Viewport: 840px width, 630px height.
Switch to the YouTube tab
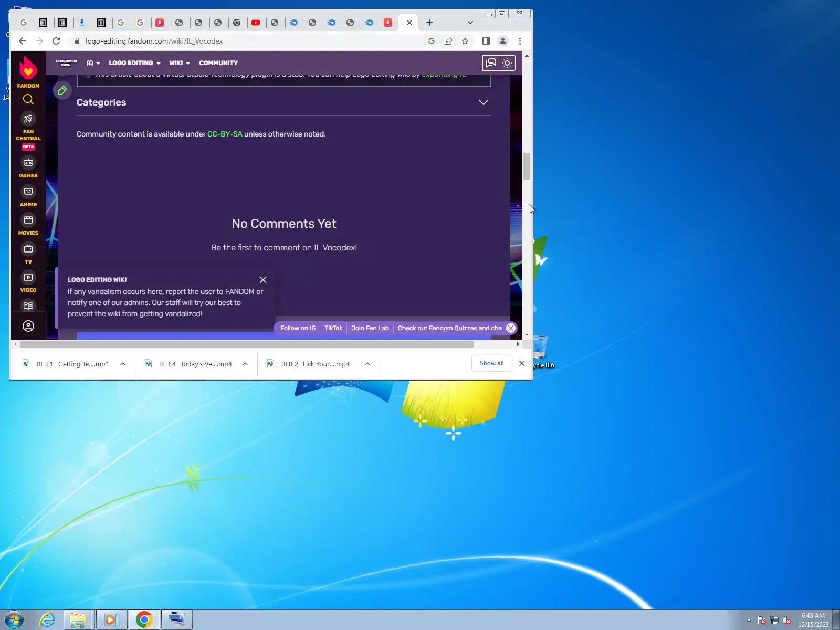coord(256,23)
